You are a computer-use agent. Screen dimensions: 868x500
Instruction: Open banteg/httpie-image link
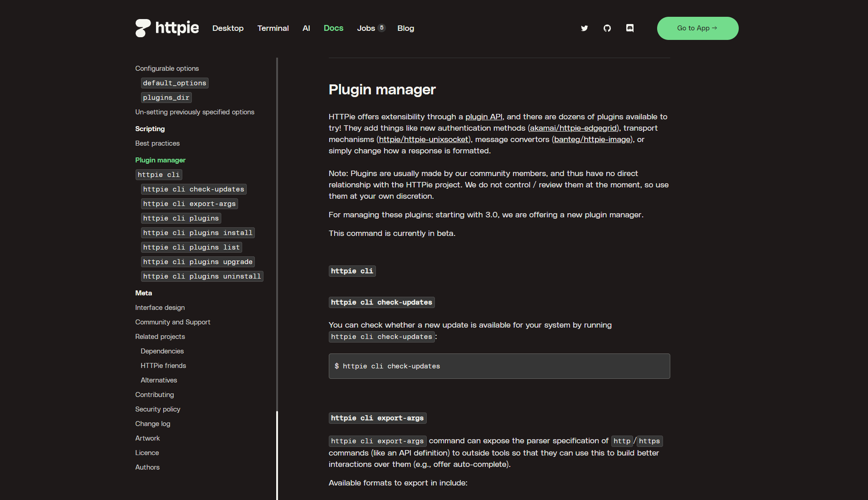point(592,139)
